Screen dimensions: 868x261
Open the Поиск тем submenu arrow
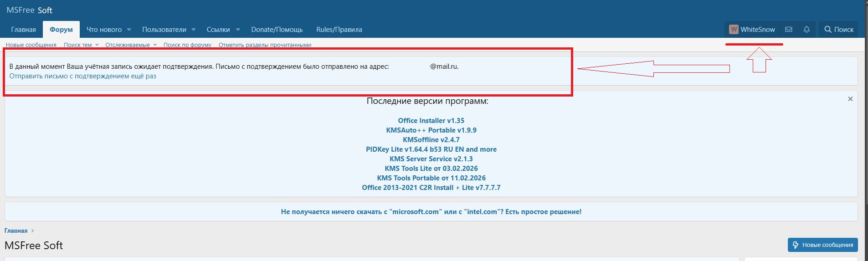pyautogui.click(x=97, y=45)
